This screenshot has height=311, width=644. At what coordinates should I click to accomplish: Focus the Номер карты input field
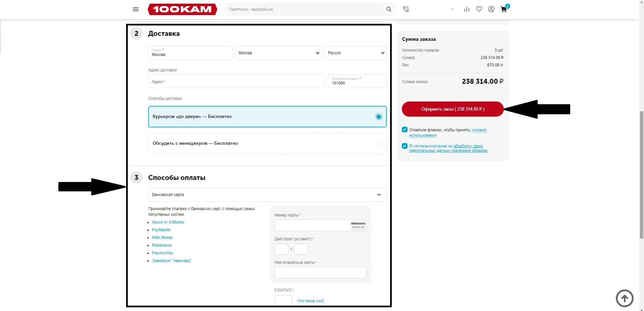tap(312, 226)
